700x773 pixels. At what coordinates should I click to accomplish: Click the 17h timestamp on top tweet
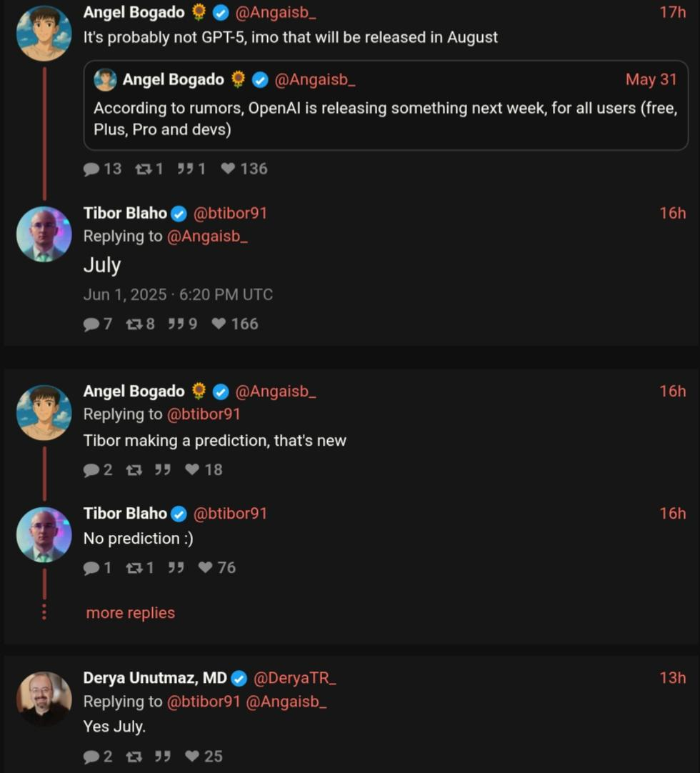[x=673, y=12]
